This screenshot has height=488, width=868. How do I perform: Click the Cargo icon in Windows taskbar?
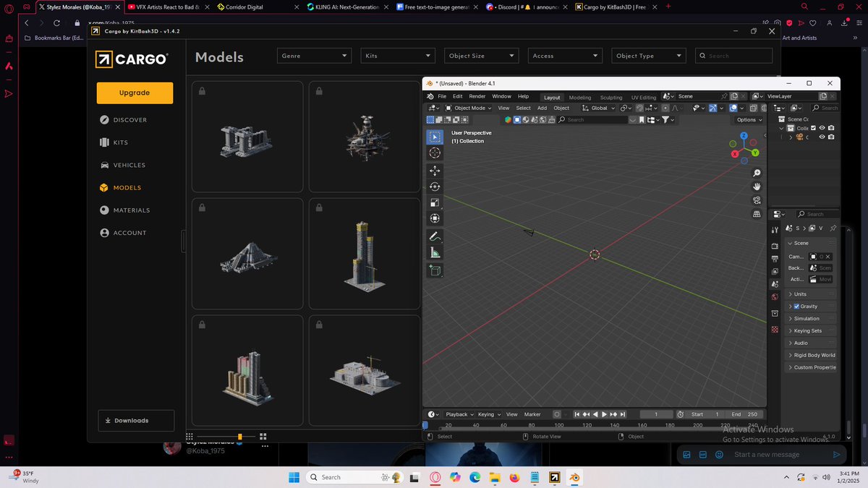[x=554, y=477]
